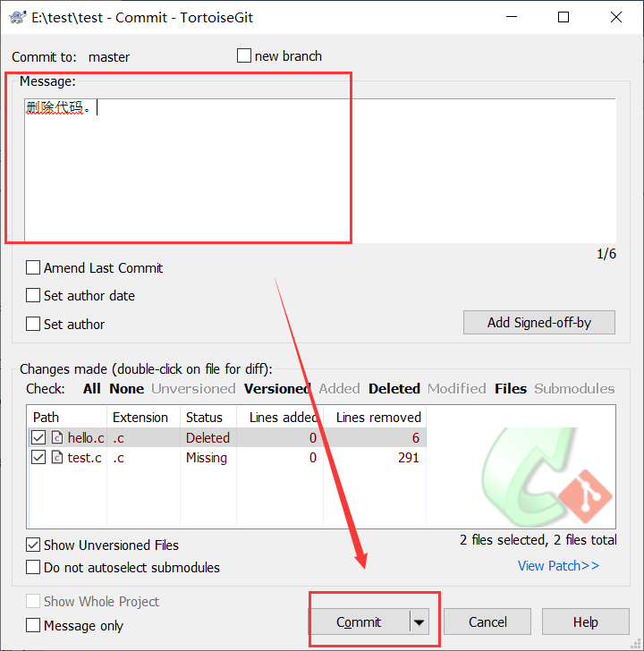The height and width of the screenshot is (651, 644).
Task: Click the Files check filter
Action: click(x=511, y=389)
